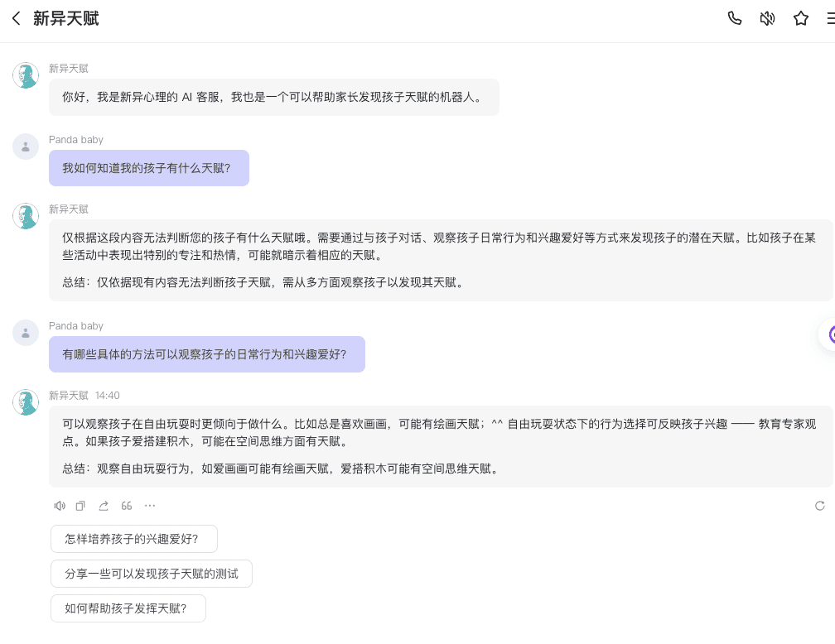Click the second Panda baby user avatar

(x=26, y=333)
